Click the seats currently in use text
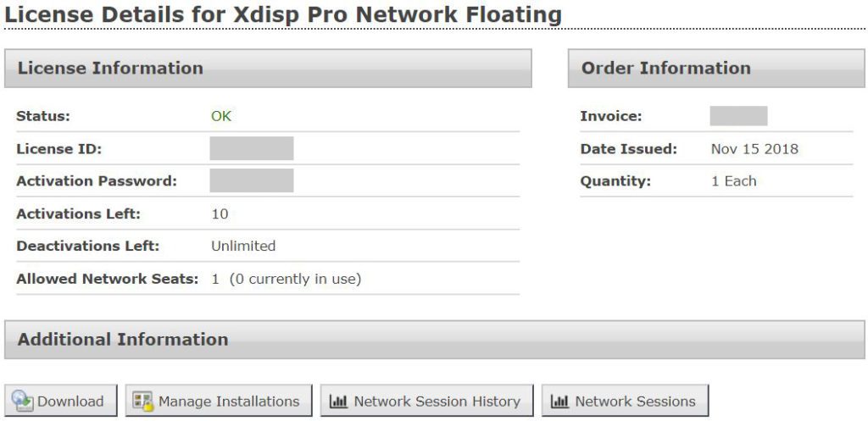 coord(294,279)
